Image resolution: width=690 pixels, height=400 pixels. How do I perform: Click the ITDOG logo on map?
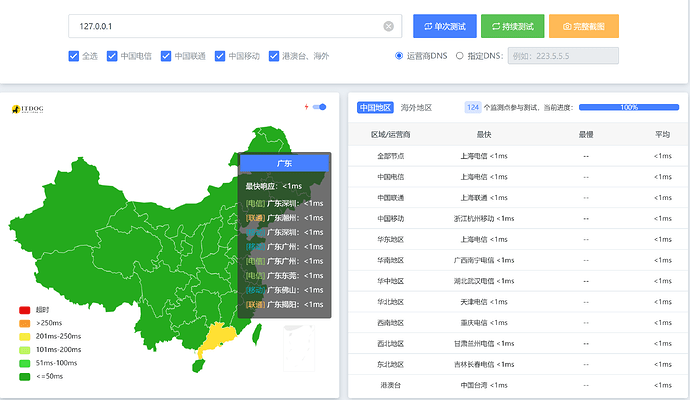27,109
